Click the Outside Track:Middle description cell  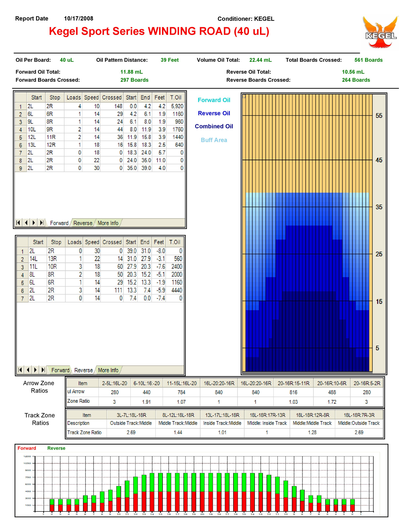[x=131, y=423]
